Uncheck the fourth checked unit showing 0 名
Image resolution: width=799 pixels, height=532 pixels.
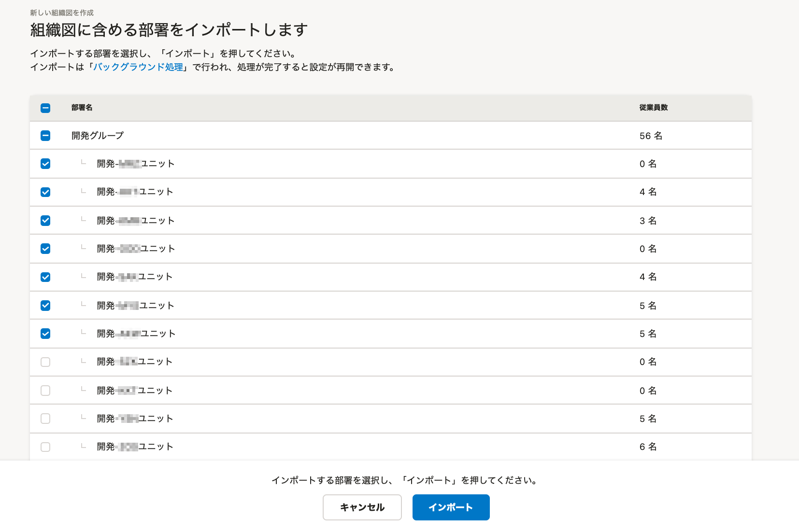[45, 249]
